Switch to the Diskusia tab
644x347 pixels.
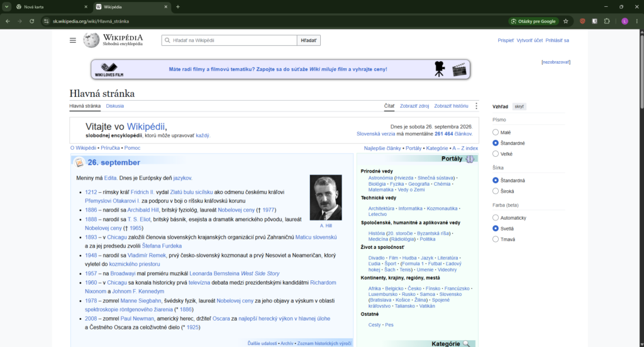point(114,106)
